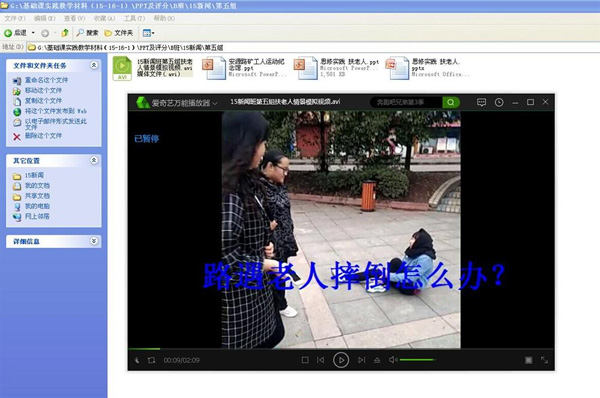Click the green search button in player
The image size is (600, 398).
pyautogui.click(x=451, y=102)
